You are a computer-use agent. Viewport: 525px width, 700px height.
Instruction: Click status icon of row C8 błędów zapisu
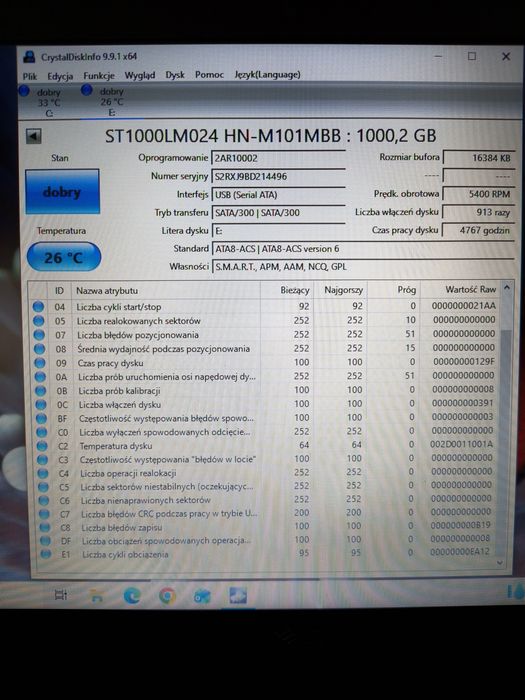(x=45, y=527)
